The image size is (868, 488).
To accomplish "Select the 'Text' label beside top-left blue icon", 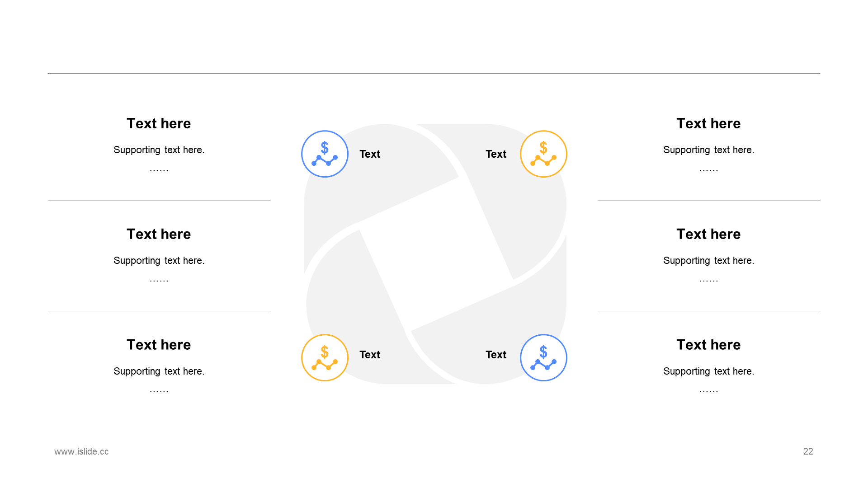I will (370, 154).
